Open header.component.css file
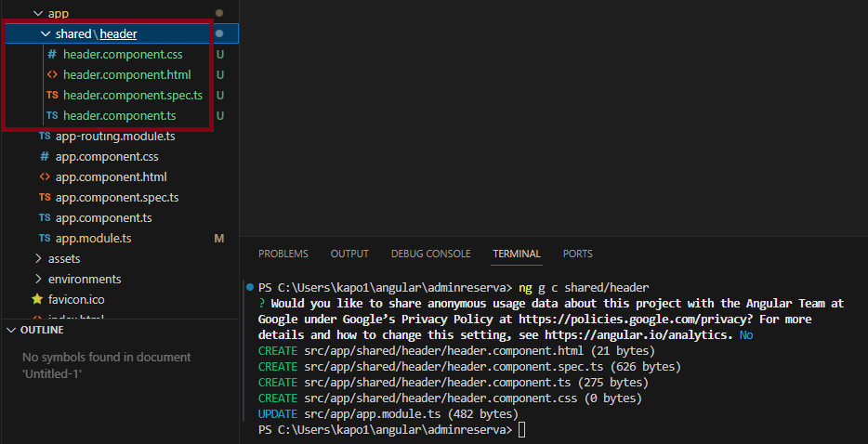Viewport: 868px width, 444px height. [x=123, y=54]
